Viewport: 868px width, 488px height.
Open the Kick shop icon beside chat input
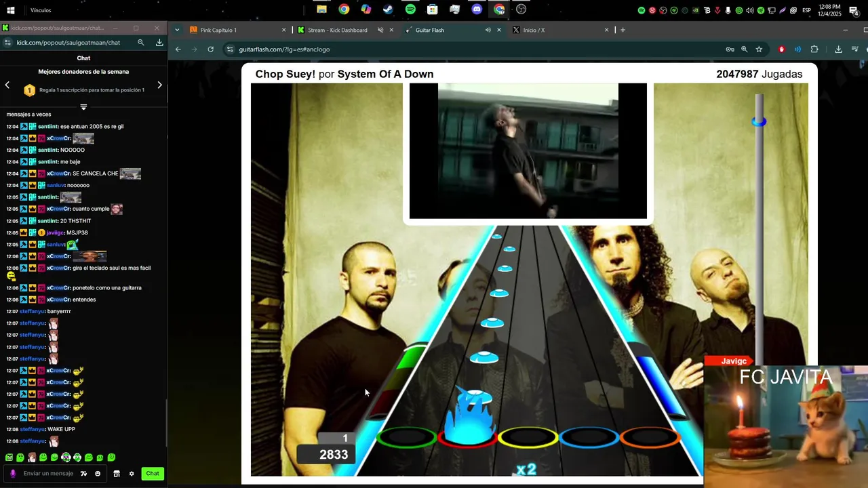[117, 474]
